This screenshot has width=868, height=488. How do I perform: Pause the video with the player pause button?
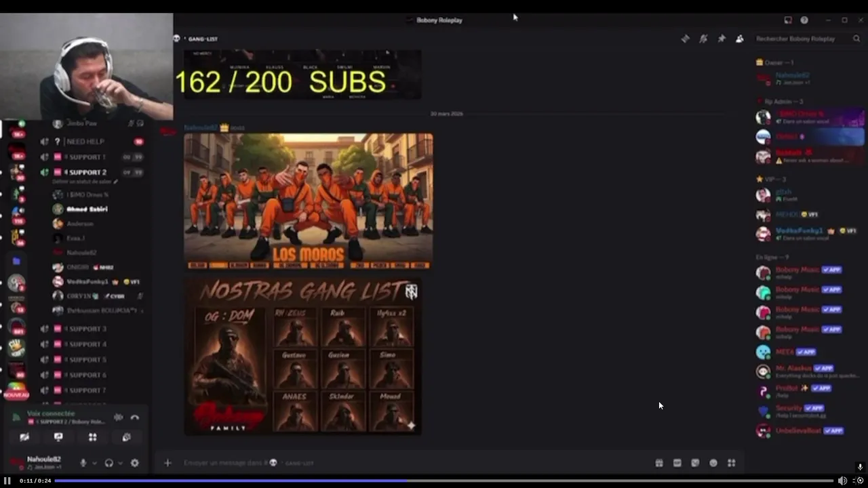pyautogui.click(x=7, y=481)
